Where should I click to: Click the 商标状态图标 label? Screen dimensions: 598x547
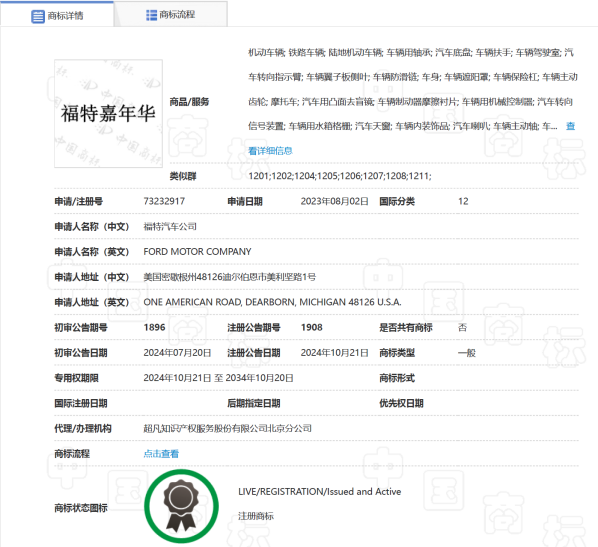(x=81, y=508)
